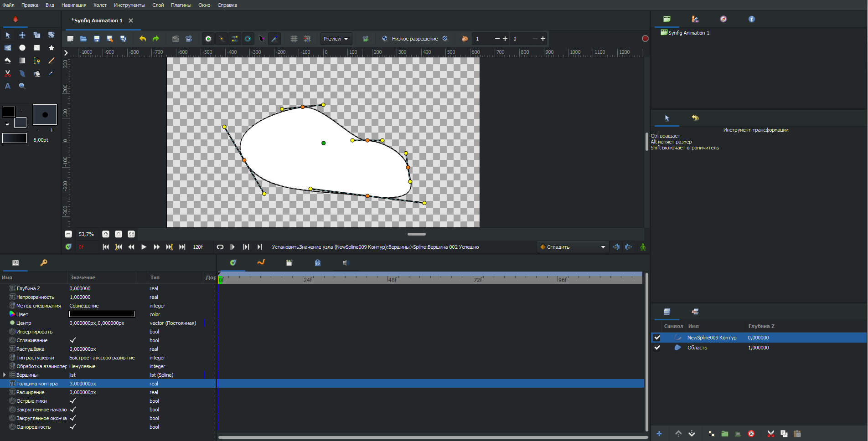
Task: Click the Undo arrow in toolbar
Action: coord(143,39)
